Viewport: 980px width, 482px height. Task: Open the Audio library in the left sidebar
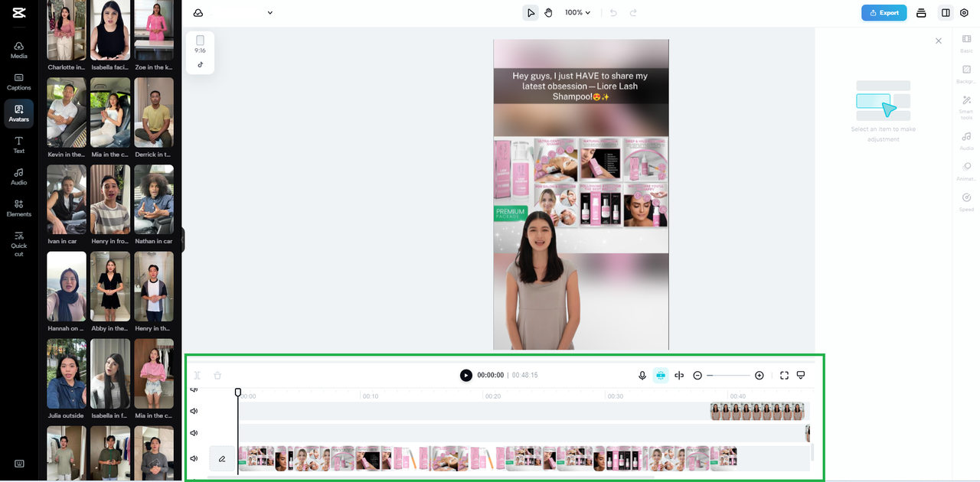pyautogui.click(x=18, y=177)
